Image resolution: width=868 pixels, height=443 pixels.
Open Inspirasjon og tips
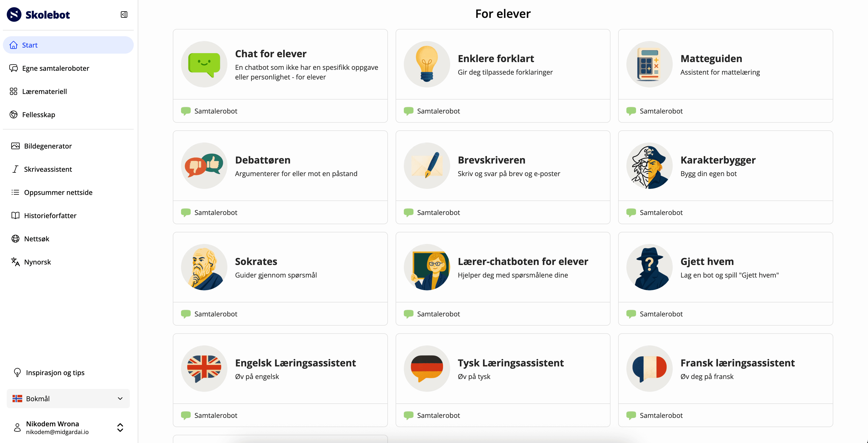click(x=55, y=372)
